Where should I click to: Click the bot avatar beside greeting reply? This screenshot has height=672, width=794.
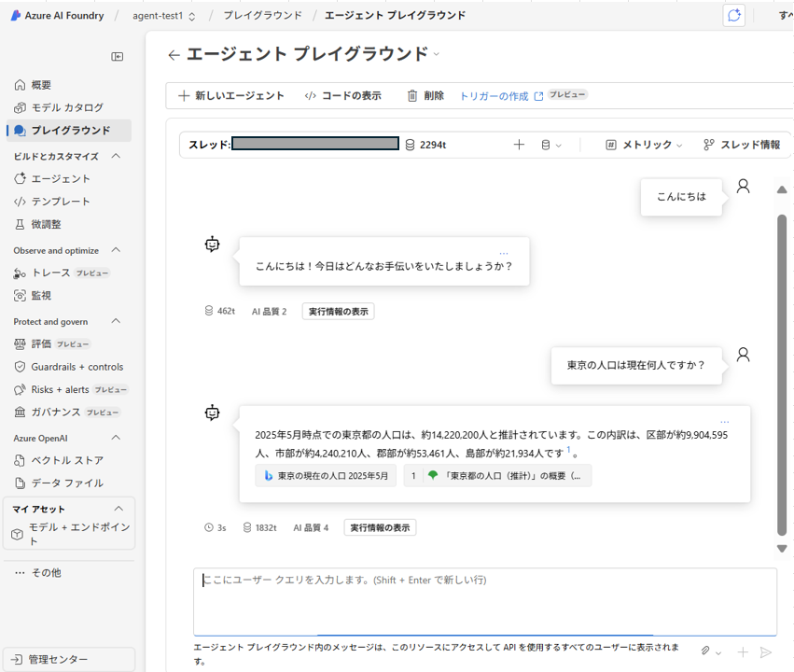[x=212, y=245]
